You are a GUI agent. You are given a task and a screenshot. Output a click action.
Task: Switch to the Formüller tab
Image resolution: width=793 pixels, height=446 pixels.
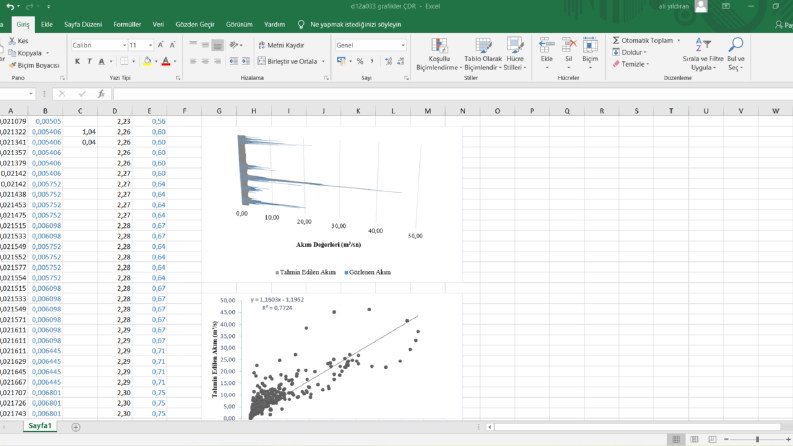click(127, 24)
